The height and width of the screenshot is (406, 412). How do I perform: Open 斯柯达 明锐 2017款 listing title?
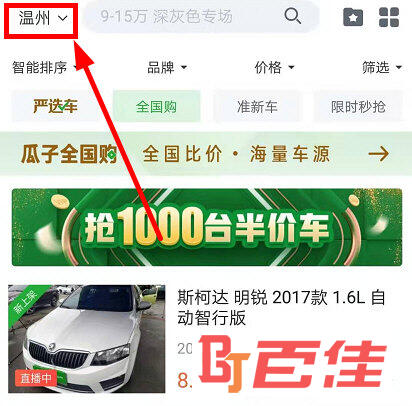[x=281, y=307]
